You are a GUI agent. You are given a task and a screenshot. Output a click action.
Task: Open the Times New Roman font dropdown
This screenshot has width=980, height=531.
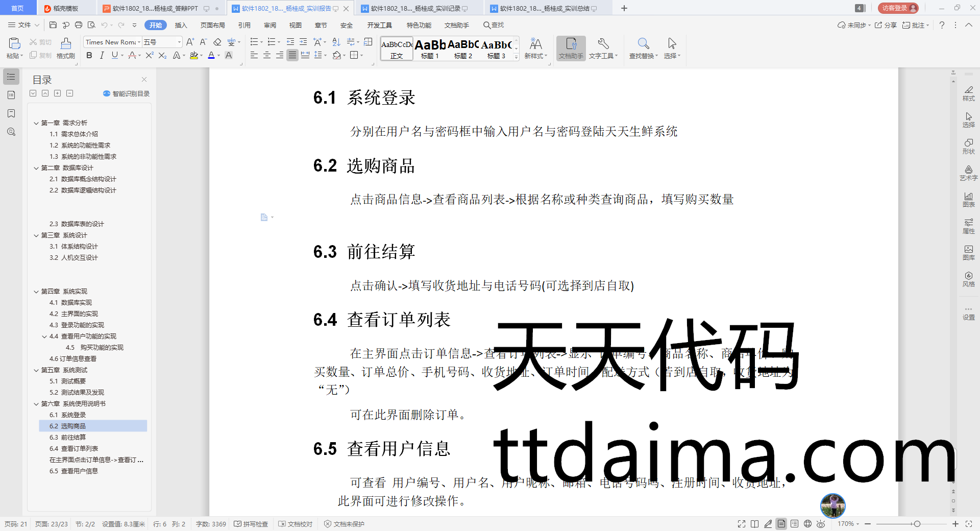[x=139, y=42]
